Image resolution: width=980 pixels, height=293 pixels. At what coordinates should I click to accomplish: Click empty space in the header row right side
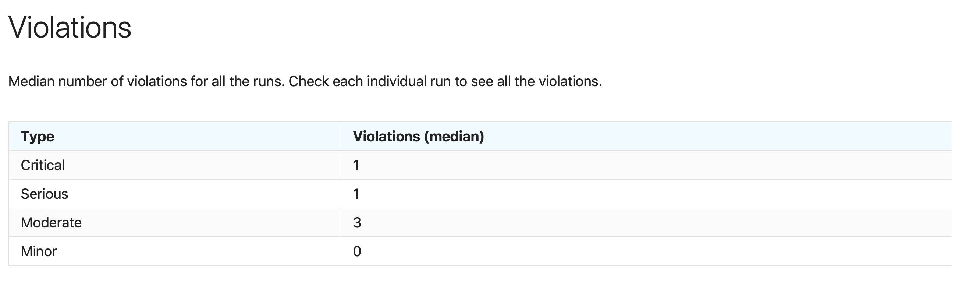(x=723, y=136)
